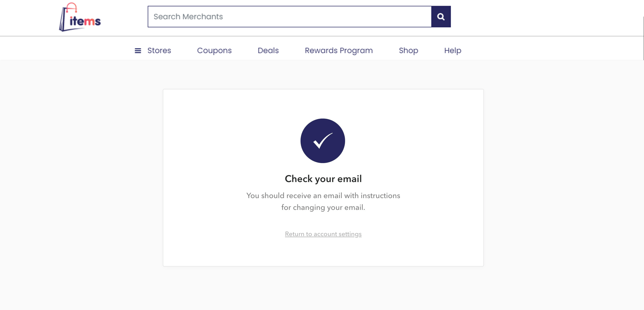This screenshot has height=310, width=644.
Task: Navigate to the Shop page
Action: (x=408, y=51)
